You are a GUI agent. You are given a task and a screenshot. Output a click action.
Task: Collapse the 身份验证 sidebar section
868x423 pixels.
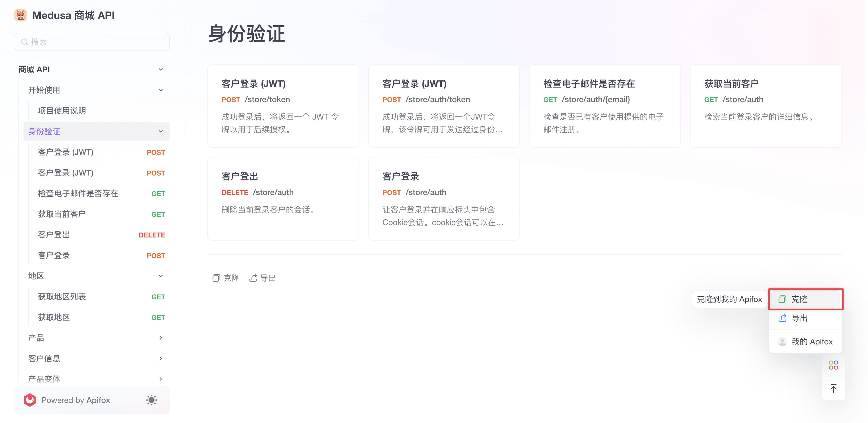coord(161,131)
